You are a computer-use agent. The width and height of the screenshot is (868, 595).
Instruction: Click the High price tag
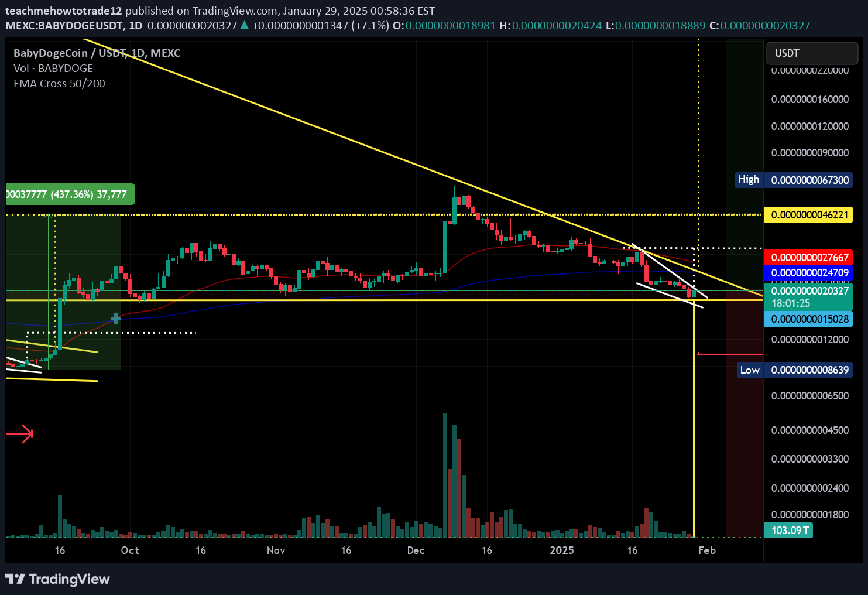coord(749,180)
